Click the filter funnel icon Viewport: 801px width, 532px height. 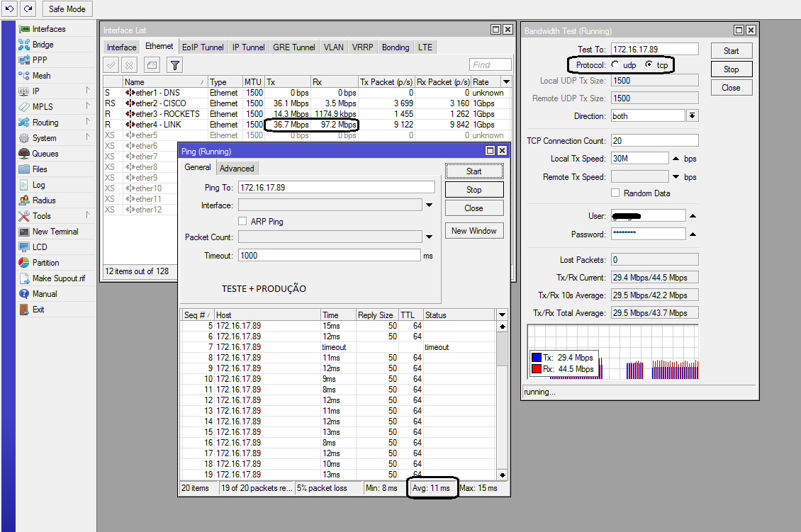click(x=175, y=65)
